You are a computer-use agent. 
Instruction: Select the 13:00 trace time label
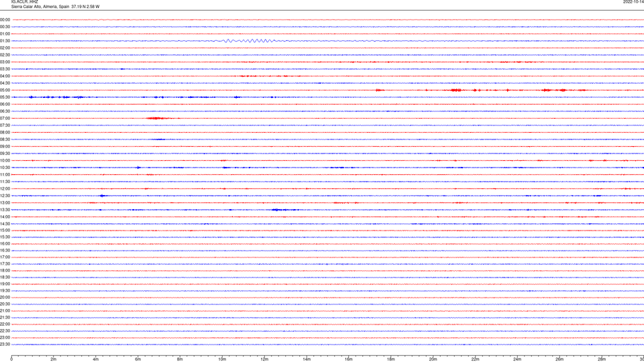tap(5, 202)
